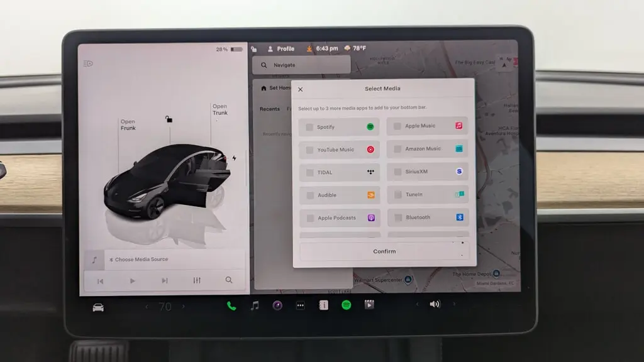Lower volume with left arrow

[418, 304]
